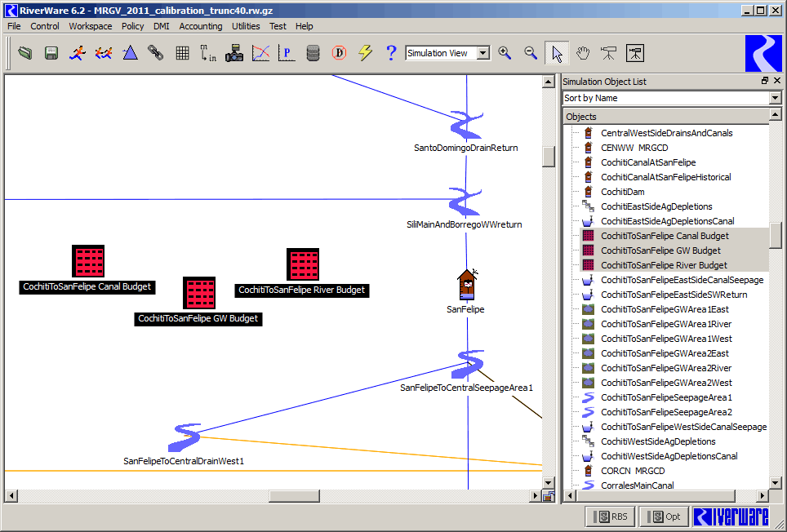Select CochitiDam in the object list

[x=622, y=192]
